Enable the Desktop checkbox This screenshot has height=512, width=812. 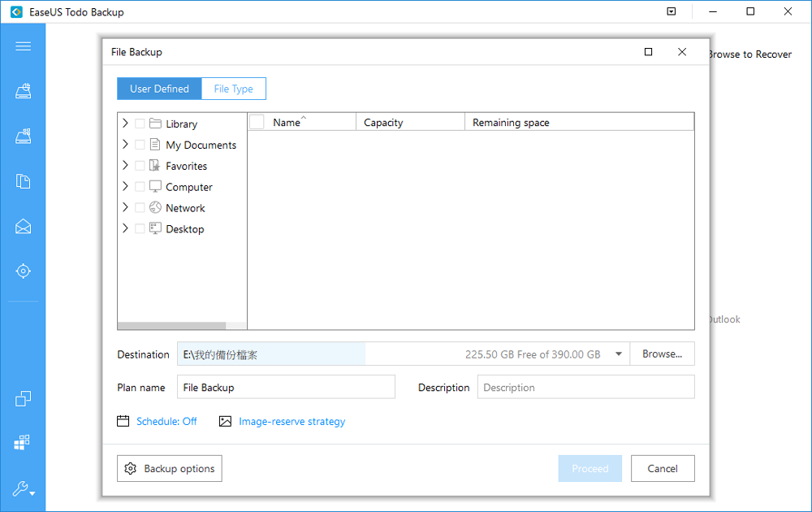pyautogui.click(x=140, y=229)
